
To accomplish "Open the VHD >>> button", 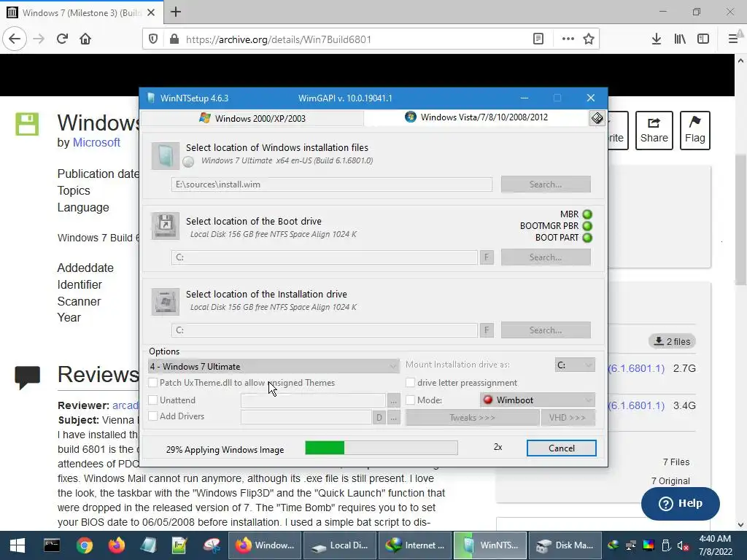I will (x=568, y=418).
